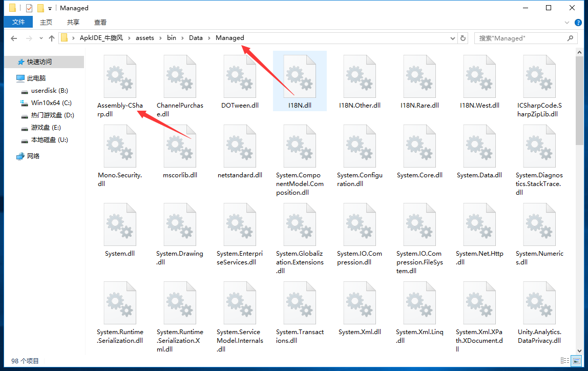Switch to large icons view in status bar
588x371 pixels.
tap(576, 361)
